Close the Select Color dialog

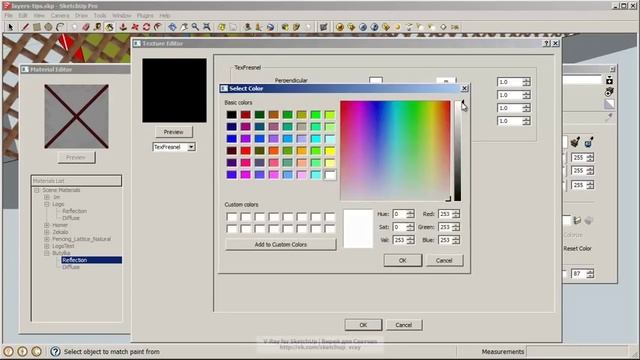464,89
